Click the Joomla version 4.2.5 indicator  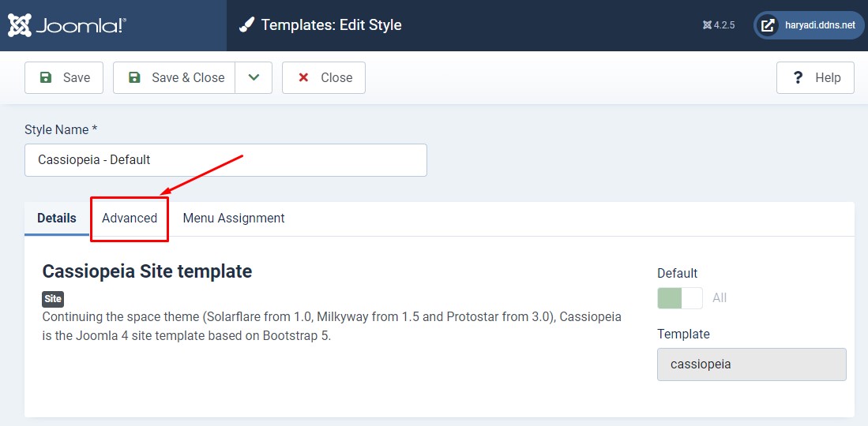tap(719, 25)
